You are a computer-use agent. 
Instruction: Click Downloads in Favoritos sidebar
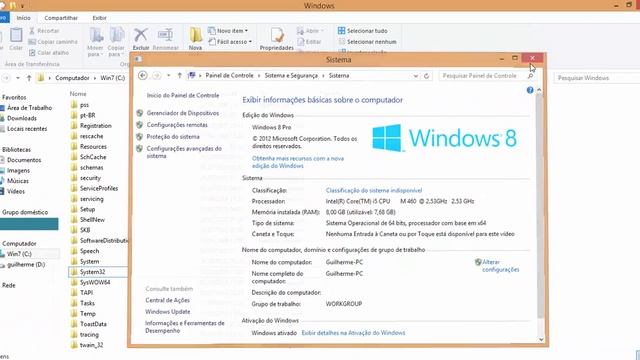[x=22, y=118]
